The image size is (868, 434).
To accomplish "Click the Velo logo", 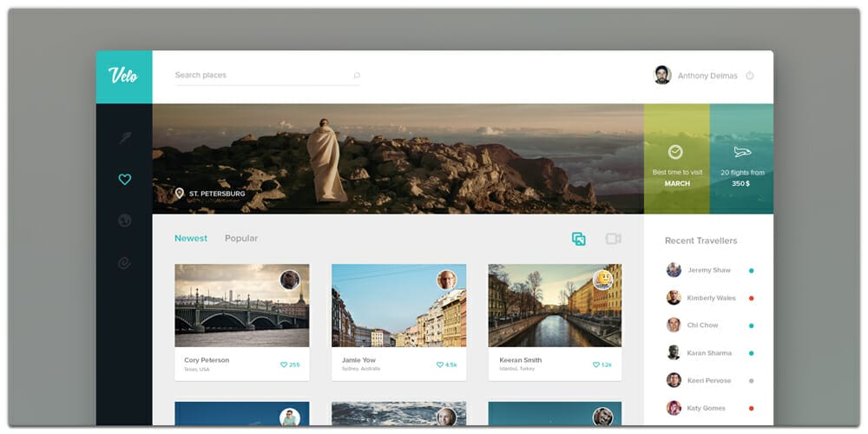I will (x=123, y=76).
